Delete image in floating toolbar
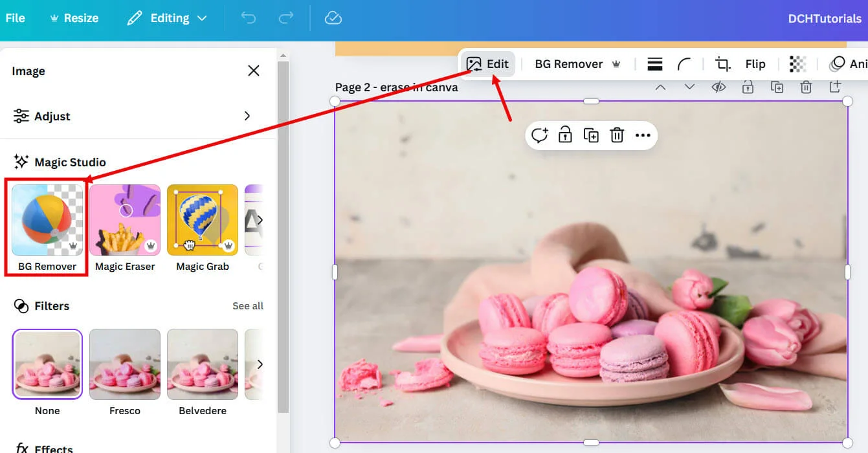Viewport: 868px width, 453px height. click(617, 135)
